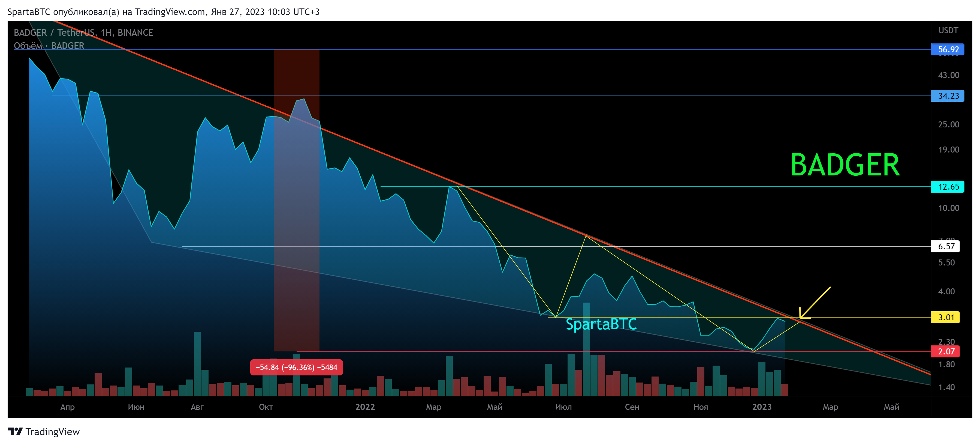The height and width of the screenshot is (445, 980).
Task: Click the Июл time axis label
Action: [x=563, y=407]
